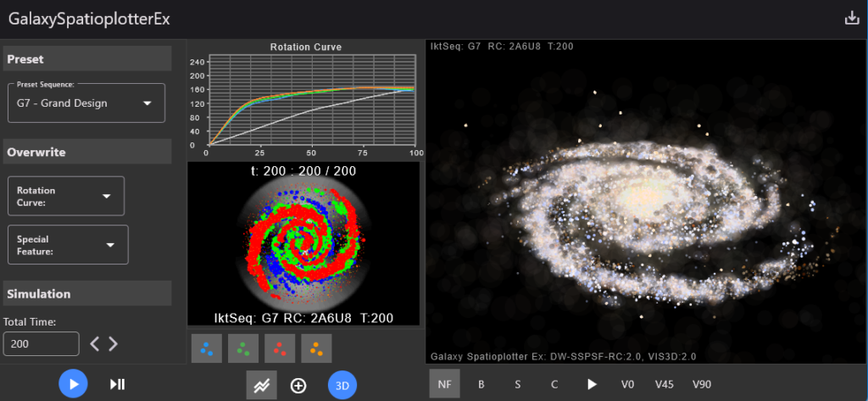868x401 pixels.
Task: Increase total time with right chevron
Action: click(114, 343)
